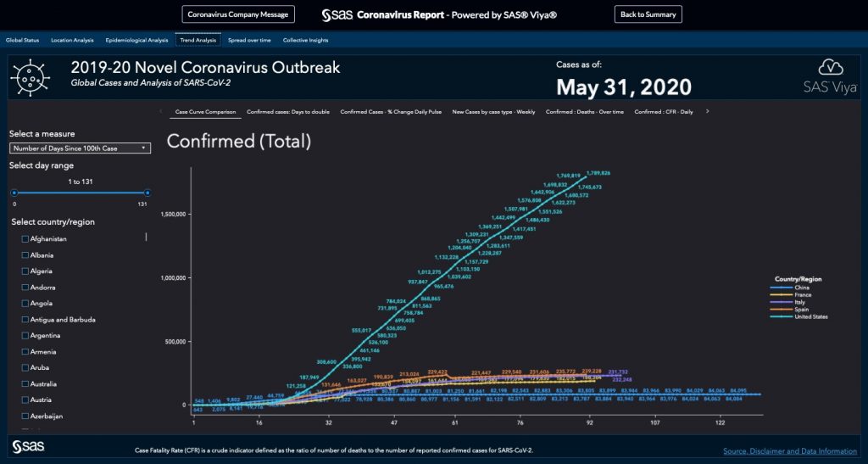Open 'Confirmed cases: Days to double' sub-tab
The height and width of the screenshot is (464, 868).
tap(288, 112)
